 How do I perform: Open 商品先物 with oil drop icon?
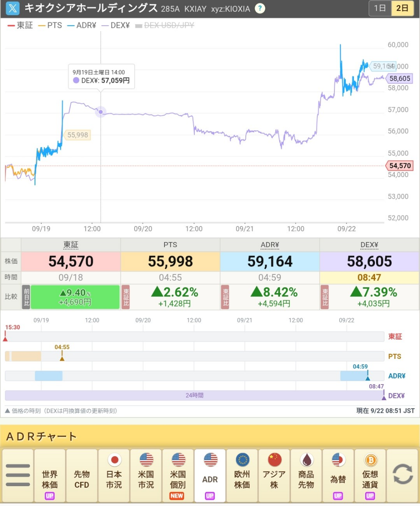306,475
